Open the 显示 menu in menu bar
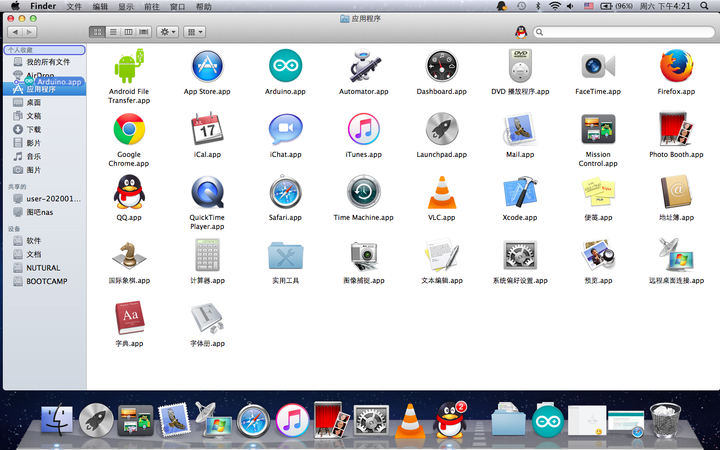Image resolution: width=720 pixels, height=450 pixels. (126, 6)
